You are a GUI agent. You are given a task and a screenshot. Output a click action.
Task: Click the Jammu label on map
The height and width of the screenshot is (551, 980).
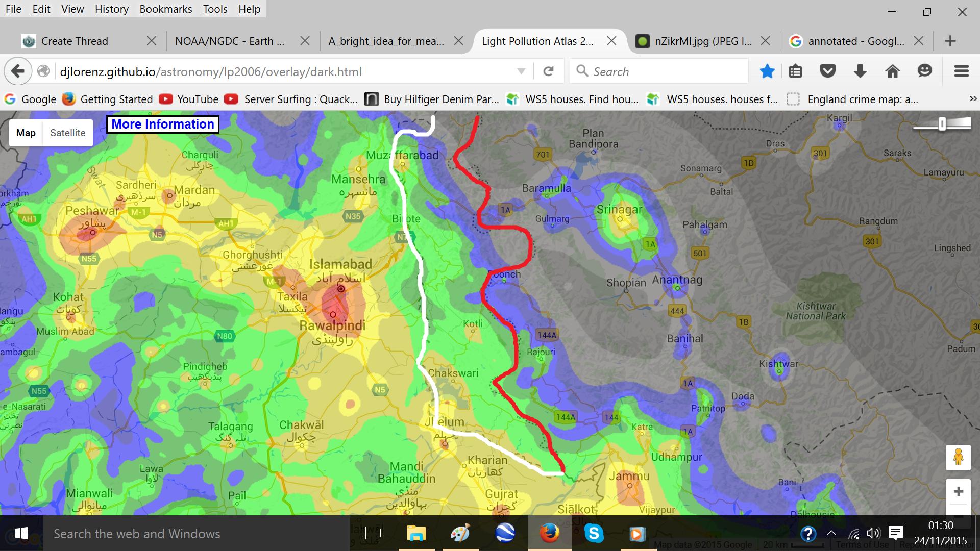pos(629,476)
